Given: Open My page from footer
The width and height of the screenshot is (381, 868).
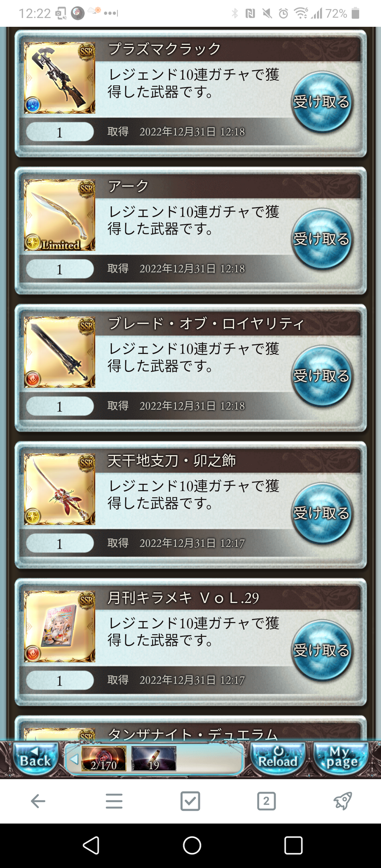Looking at the screenshot, I should click(341, 758).
